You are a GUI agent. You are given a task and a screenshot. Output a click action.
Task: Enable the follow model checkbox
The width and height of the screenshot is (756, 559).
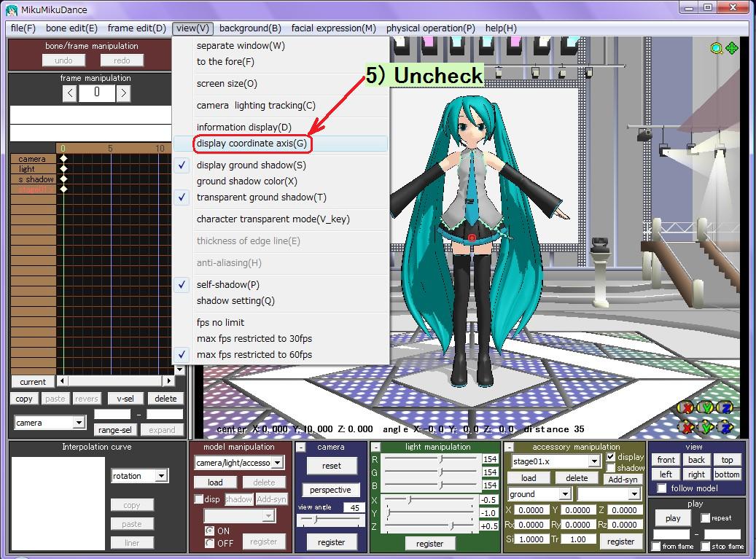click(662, 488)
